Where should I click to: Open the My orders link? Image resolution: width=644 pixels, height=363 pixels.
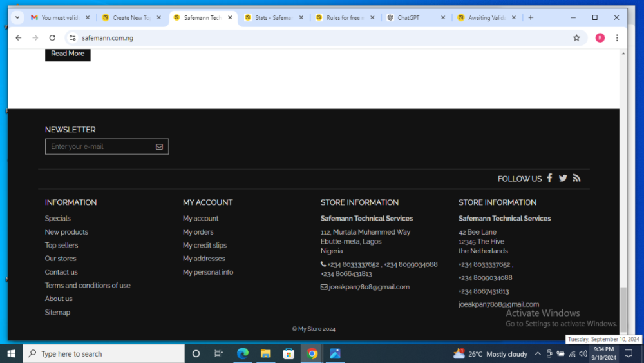click(x=198, y=232)
